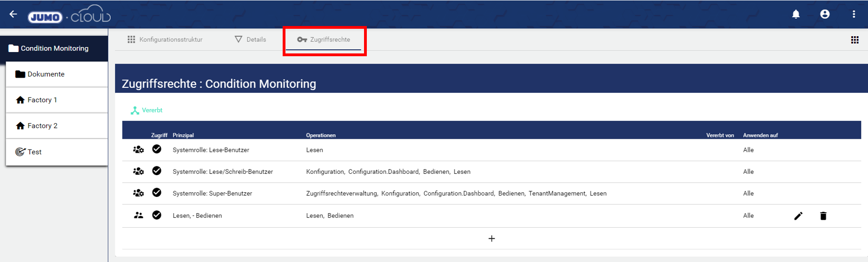Open the notifications bell
The height and width of the screenshot is (262, 868).
(x=796, y=14)
